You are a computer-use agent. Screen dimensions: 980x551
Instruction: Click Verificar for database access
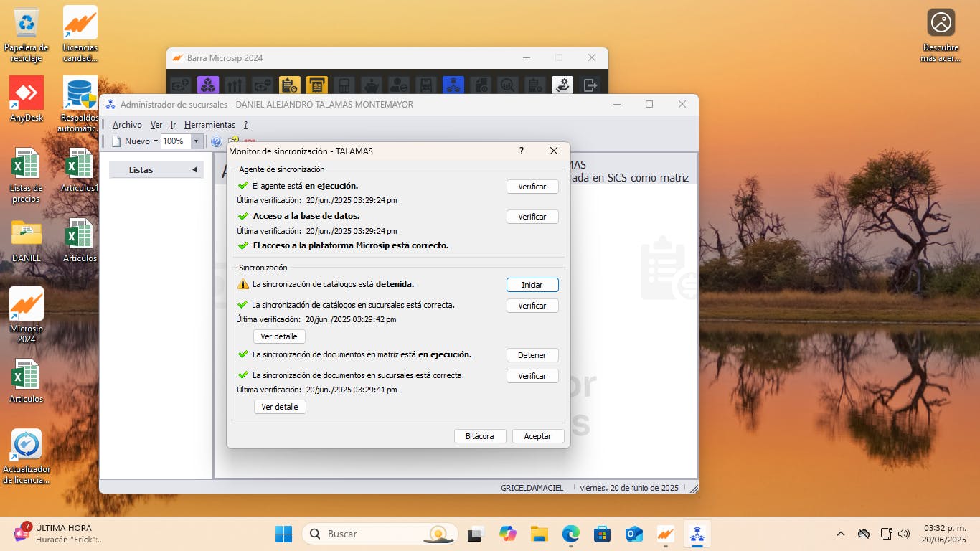(532, 217)
